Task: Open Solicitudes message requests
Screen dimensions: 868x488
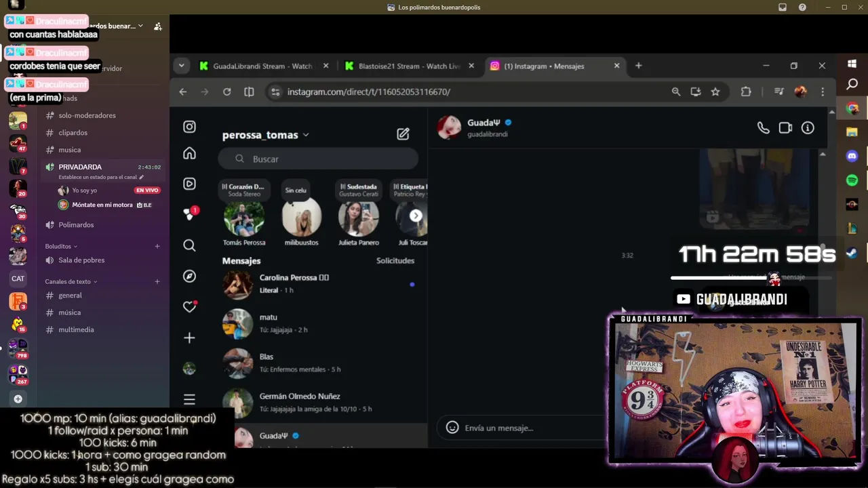Action: point(395,260)
